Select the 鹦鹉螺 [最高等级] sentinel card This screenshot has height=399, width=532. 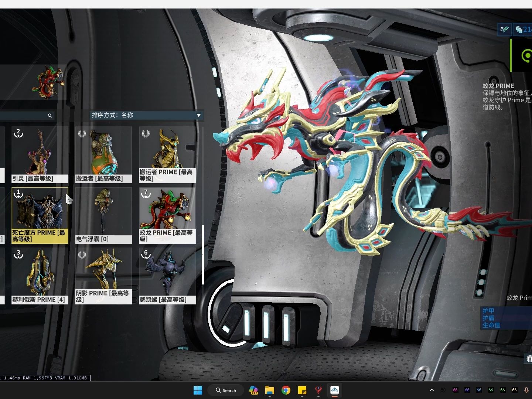point(167,276)
